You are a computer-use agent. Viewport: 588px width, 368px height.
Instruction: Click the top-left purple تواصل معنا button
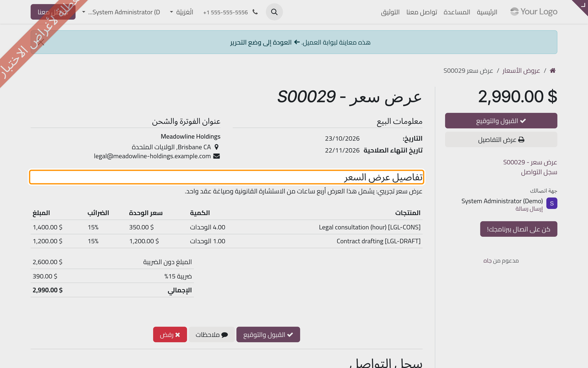[x=53, y=12]
